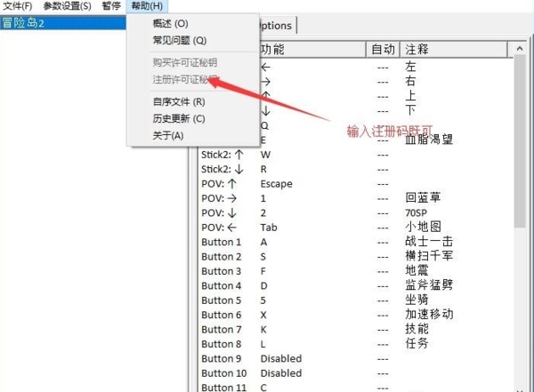534x392 pixels.
Task: Open 关于(A) dialog entry
Action: (168, 135)
